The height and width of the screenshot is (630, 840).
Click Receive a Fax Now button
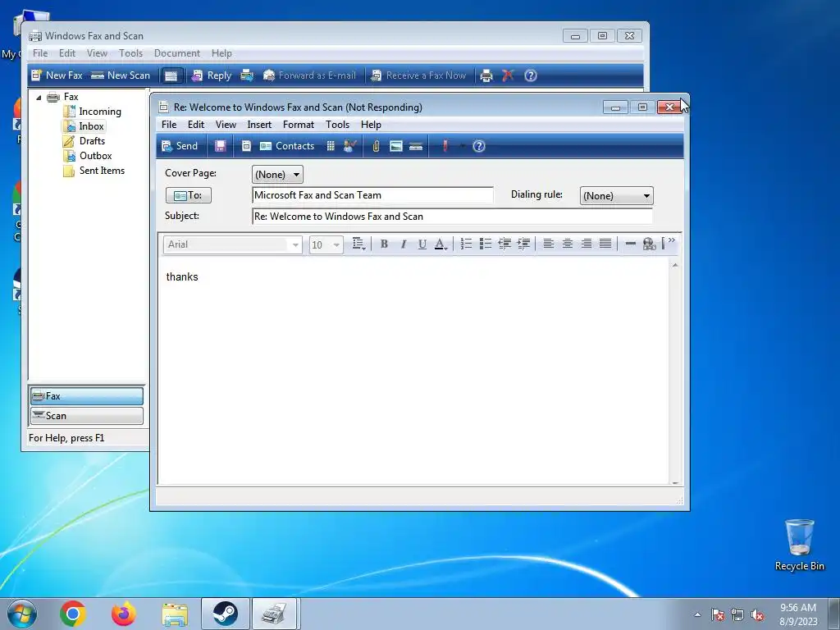click(x=419, y=75)
